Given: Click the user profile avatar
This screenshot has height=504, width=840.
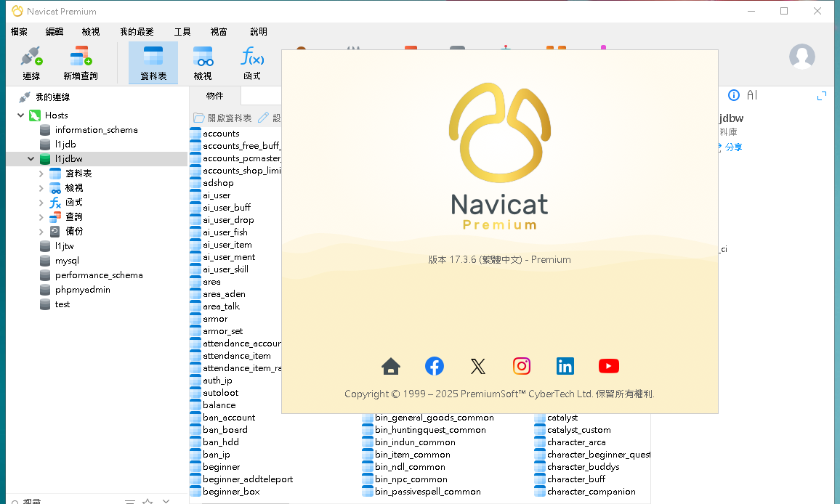Looking at the screenshot, I should (802, 57).
